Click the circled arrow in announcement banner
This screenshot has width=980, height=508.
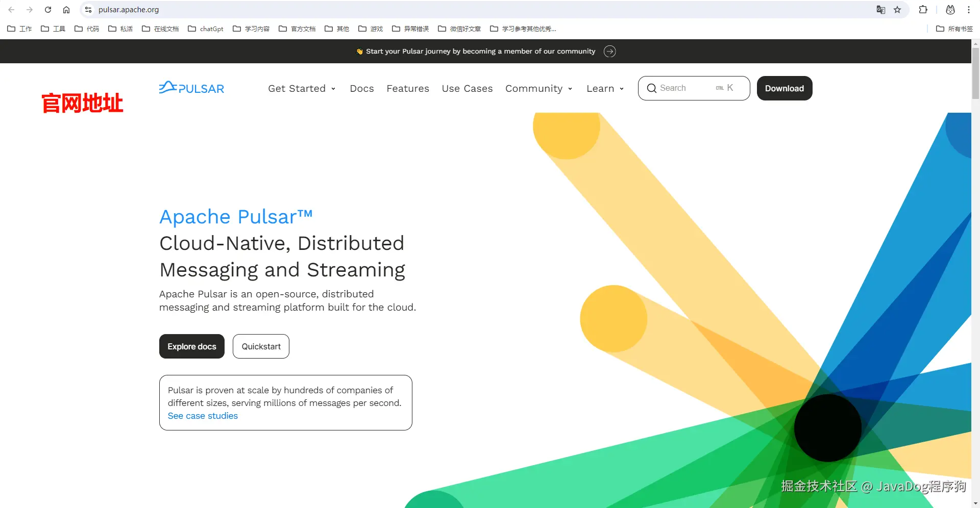(x=609, y=52)
